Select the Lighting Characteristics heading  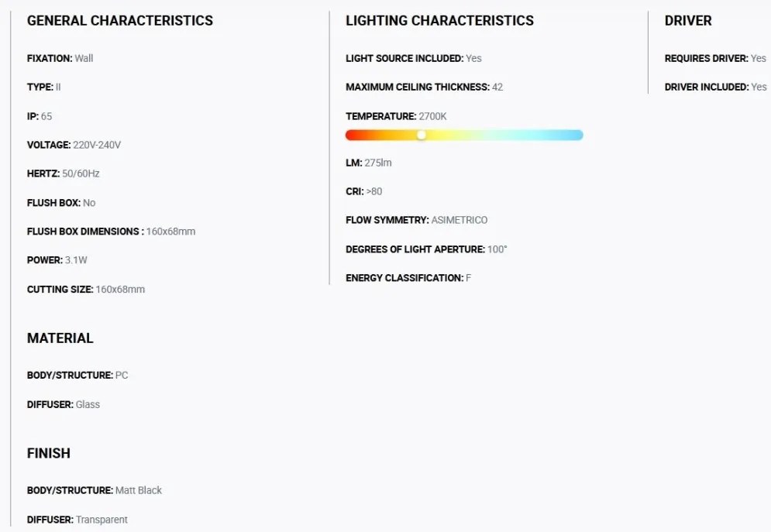click(439, 21)
